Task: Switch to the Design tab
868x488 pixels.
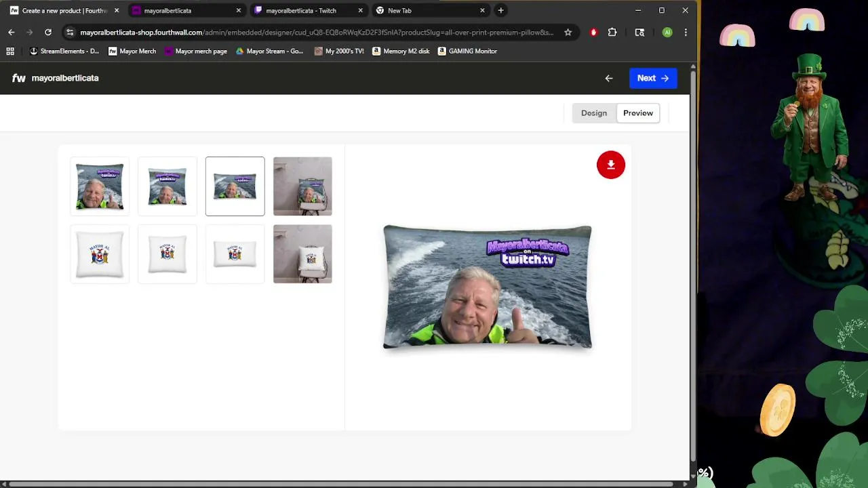Action: [x=594, y=113]
